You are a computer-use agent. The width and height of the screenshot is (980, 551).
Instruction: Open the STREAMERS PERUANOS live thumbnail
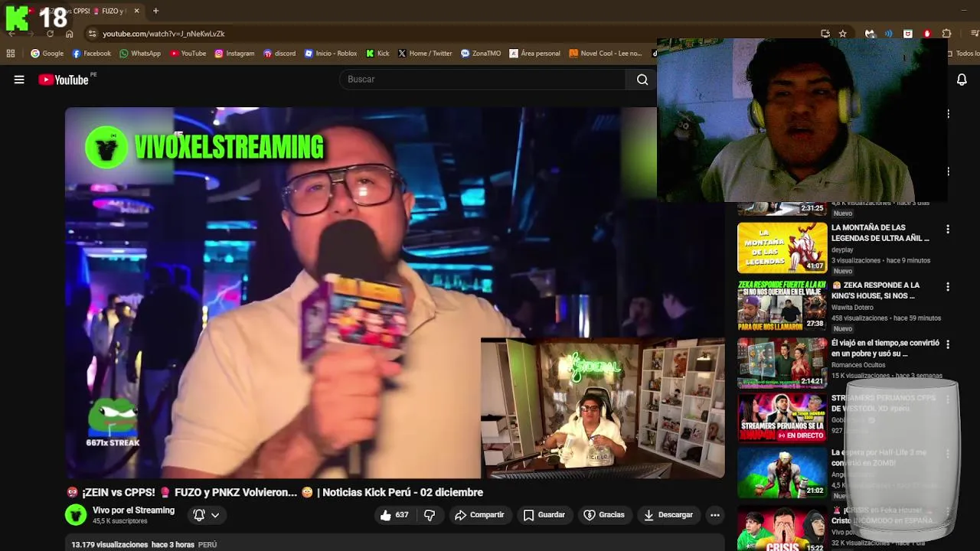tap(782, 418)
